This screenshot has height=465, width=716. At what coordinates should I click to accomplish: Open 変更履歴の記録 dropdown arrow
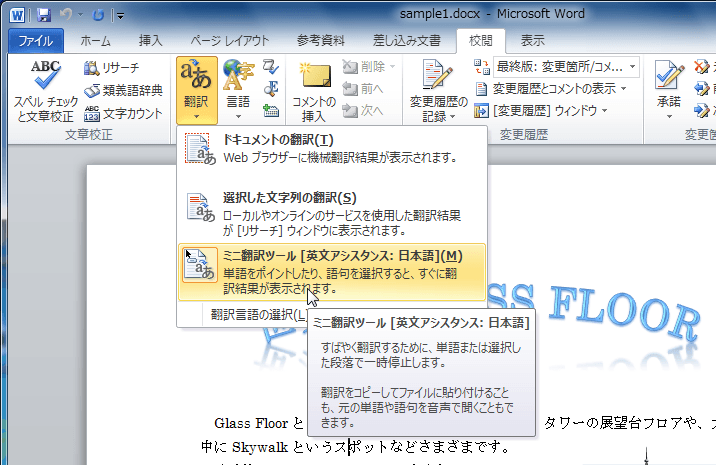[x=453, y=117]
